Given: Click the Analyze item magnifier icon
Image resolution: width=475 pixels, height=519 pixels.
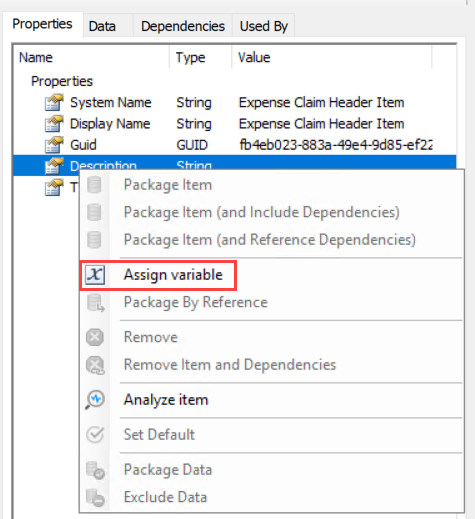Looking at the screenshot, I should point(95,399).
